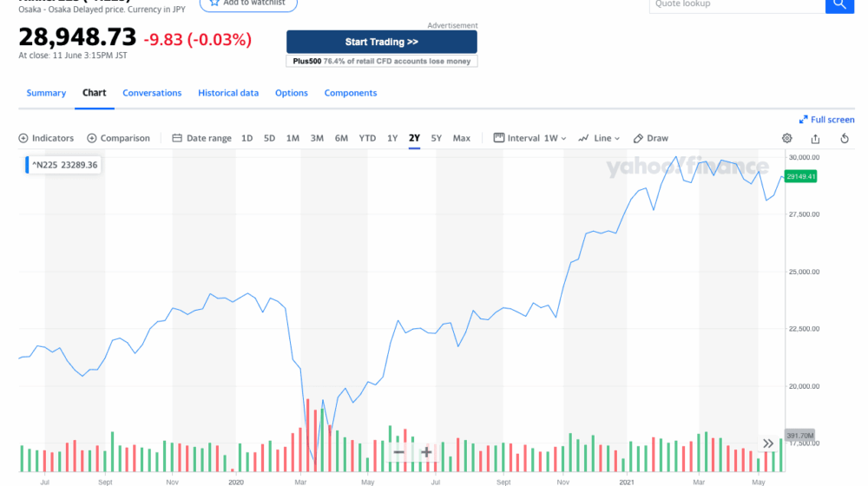The height and width of the screenshot is (486, 868).
Task: Expand the Interval 1W dropdown
Action: (x=529, y=138)
